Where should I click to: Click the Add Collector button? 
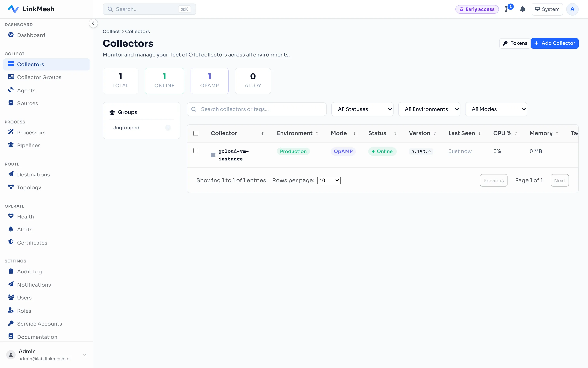tap(555, 43)
